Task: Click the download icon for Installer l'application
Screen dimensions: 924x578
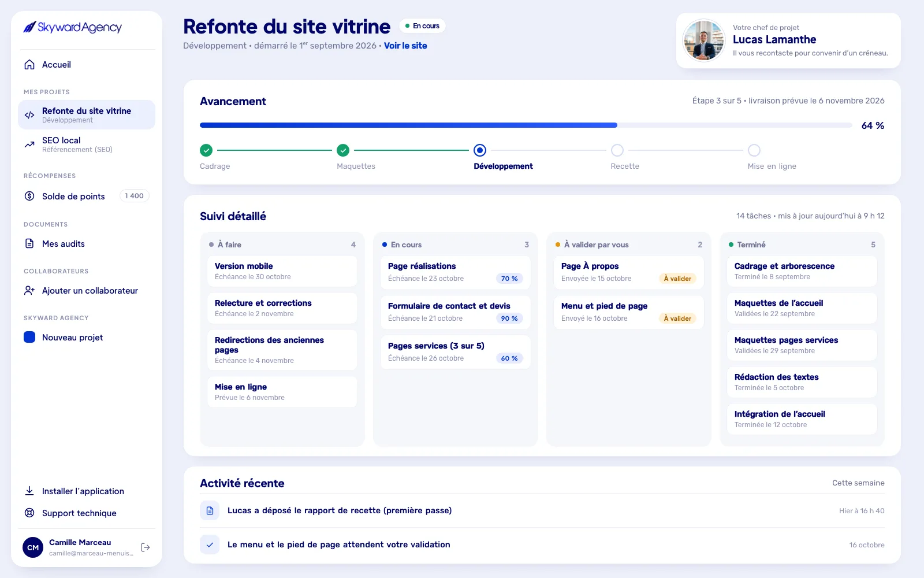Action: [29, 491]
